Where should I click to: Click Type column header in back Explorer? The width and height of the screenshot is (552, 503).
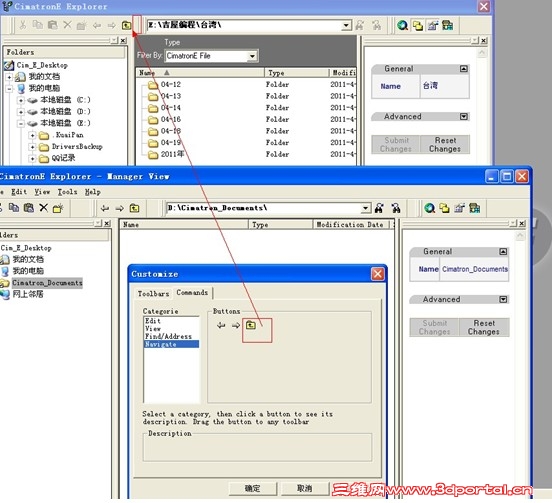coord(296,73)
